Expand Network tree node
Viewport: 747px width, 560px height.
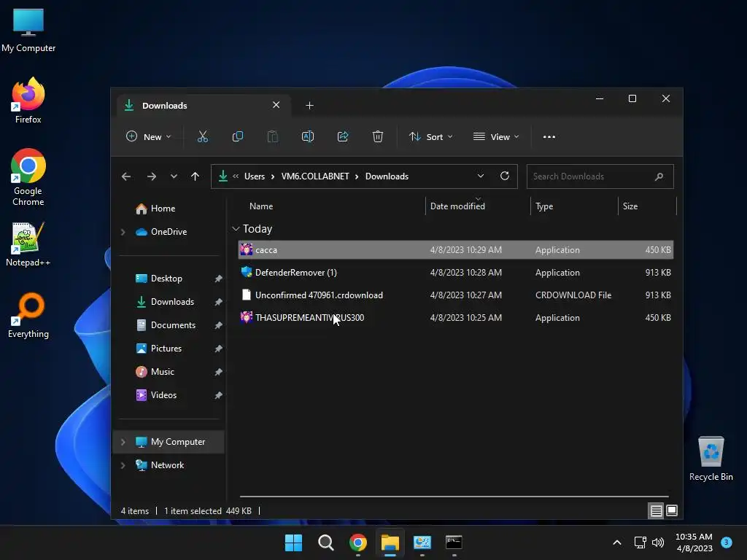(x=123, y=465)
